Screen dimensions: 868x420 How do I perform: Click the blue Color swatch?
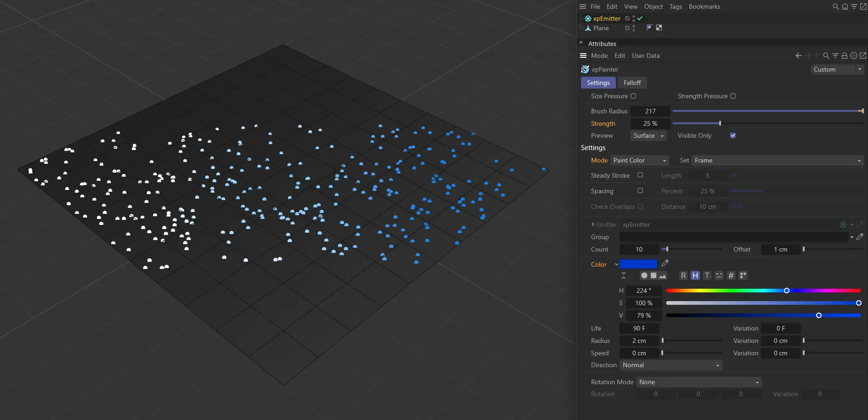click(x=638, y=264)
